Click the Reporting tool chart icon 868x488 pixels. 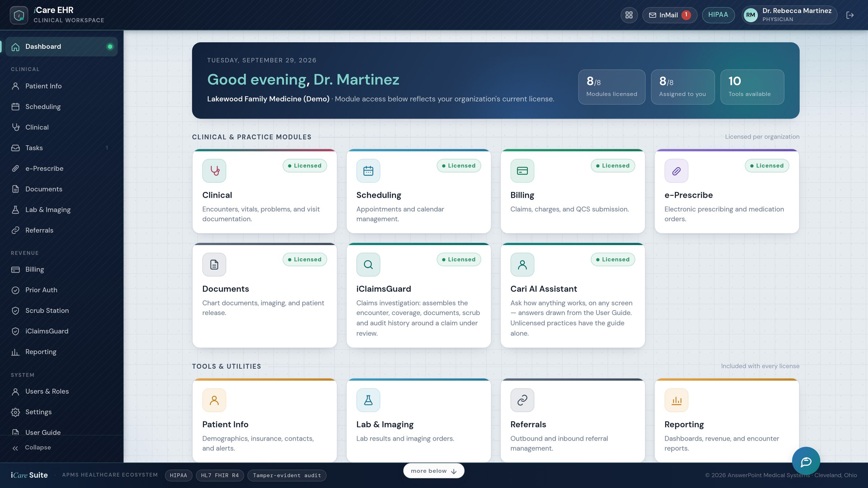tap(676, 400)
